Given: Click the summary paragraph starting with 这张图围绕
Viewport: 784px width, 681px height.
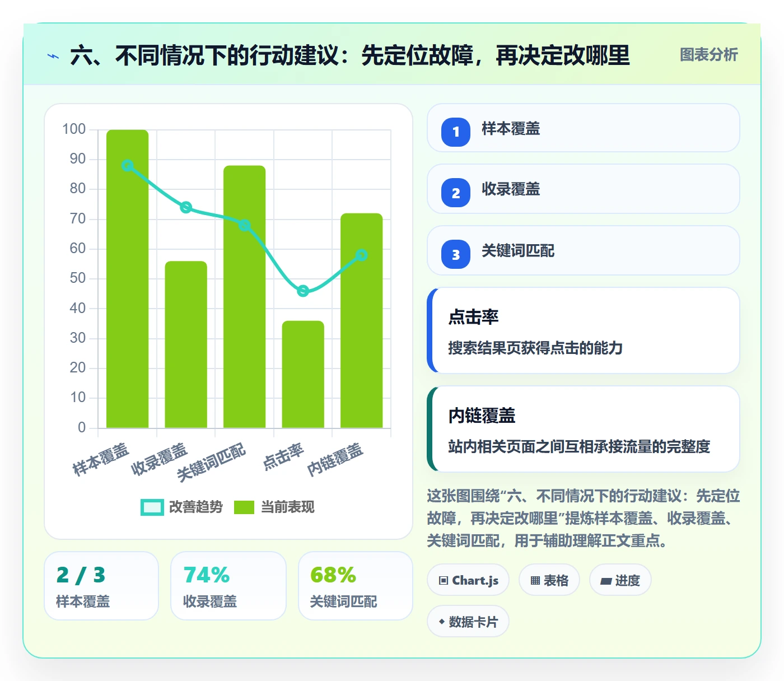Looking at the screenshot, I should click(584, 518).
